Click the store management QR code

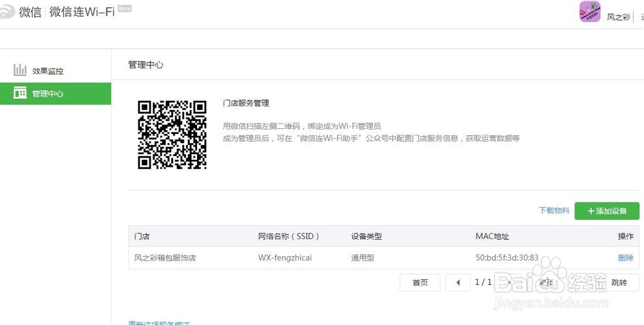pos(172,135)
